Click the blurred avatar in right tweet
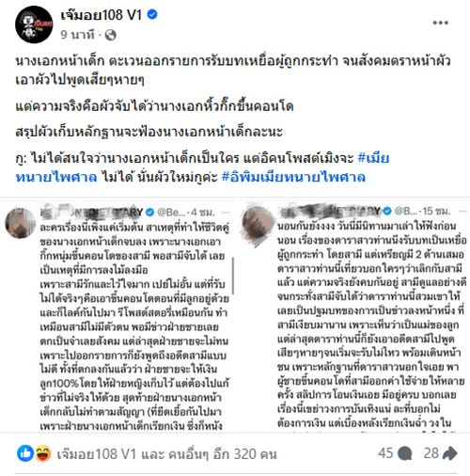 point(258,223)
